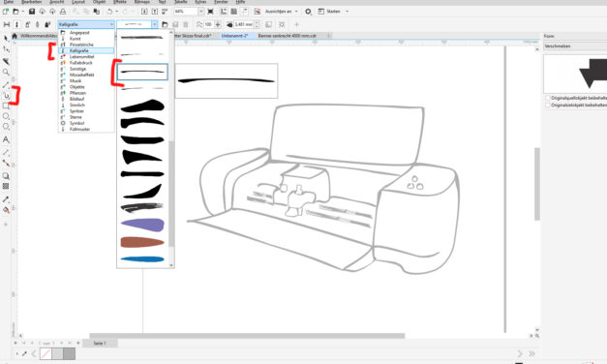The height and width of the screenshot is (364, 607).
Task: Select the Eyedropper tool in toolbox
Action: coord(6,199)
